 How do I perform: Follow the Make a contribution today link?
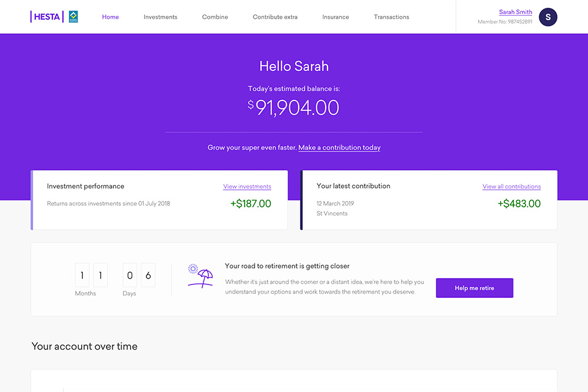pyautogui.click(x=339, y=148)
